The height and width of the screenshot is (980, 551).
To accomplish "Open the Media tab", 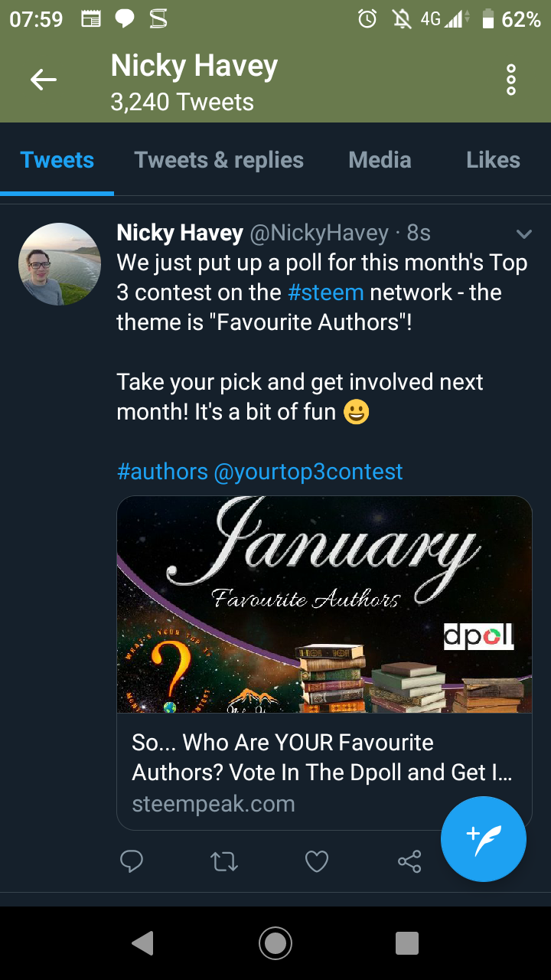I will 380,160.
